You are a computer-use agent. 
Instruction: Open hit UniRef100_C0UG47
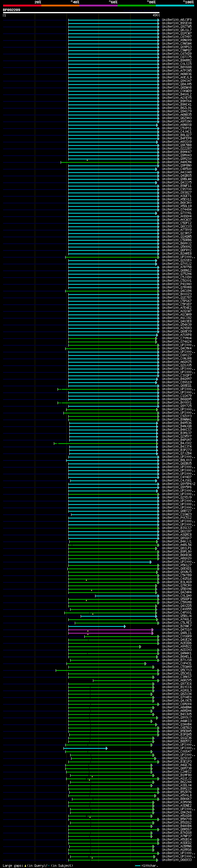[x=176, y=751]
